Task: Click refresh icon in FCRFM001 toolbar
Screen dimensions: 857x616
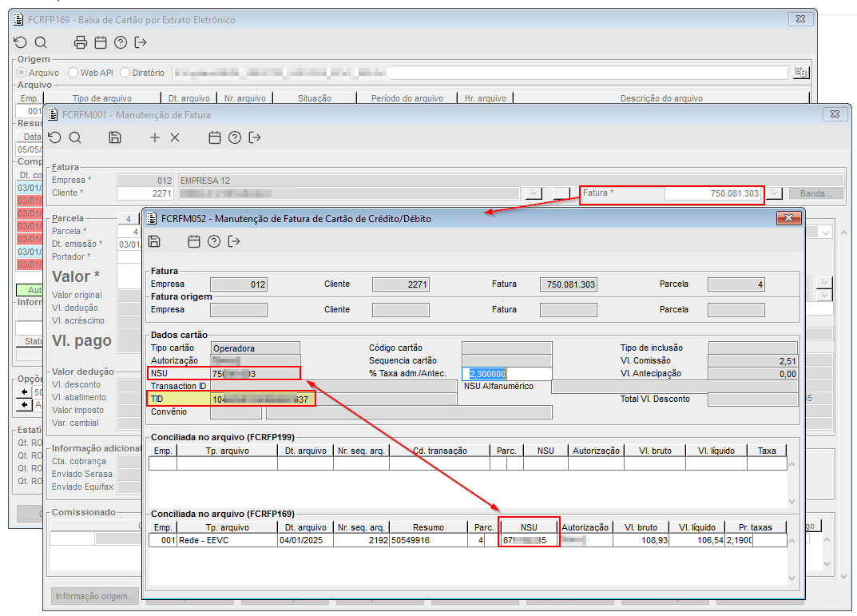Action: point(54,137)
